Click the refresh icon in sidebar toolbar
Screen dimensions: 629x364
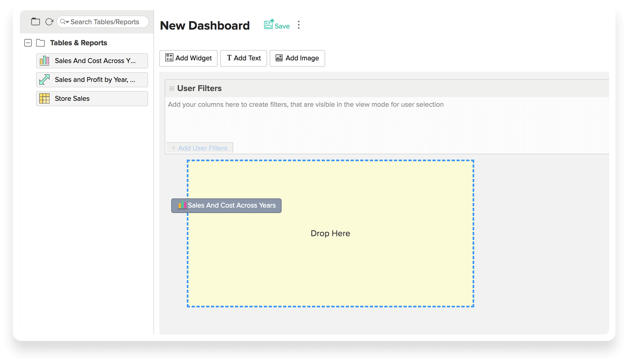pyautogui.click(x=49, y=22)
